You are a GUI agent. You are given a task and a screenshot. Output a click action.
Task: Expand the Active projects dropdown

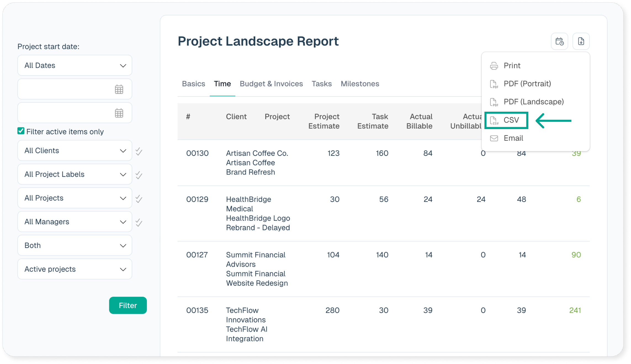coord(75,269)
